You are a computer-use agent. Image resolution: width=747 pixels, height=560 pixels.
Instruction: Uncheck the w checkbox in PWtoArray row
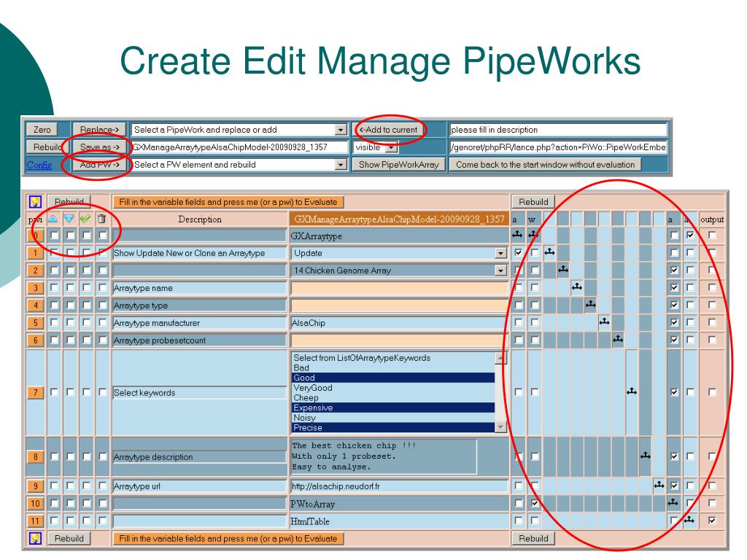[x=535, y=503]
